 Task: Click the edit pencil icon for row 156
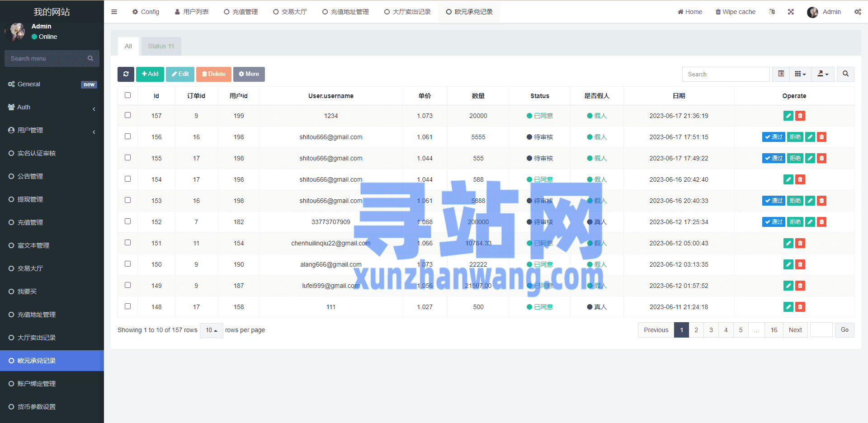tap(810, 137)
